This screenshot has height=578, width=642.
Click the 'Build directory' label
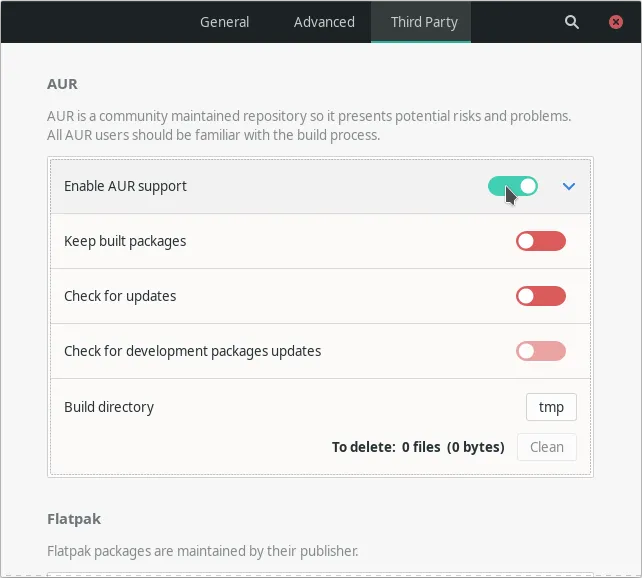pos(109,407)
